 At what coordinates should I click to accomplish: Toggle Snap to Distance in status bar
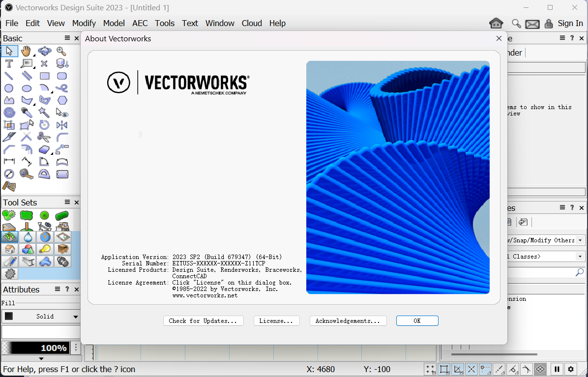(499, 369)
